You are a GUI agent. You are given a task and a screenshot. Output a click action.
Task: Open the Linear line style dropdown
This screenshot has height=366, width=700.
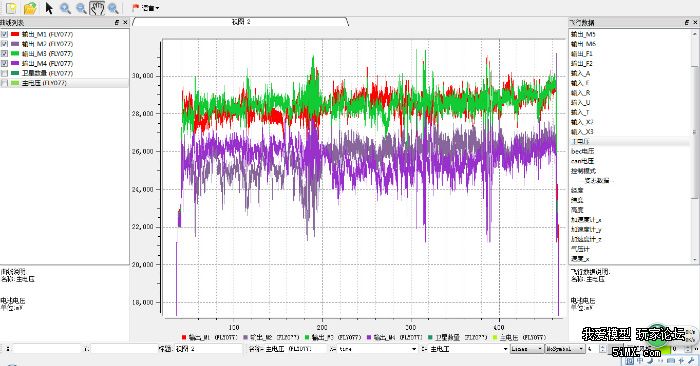(x=526, y=349)
